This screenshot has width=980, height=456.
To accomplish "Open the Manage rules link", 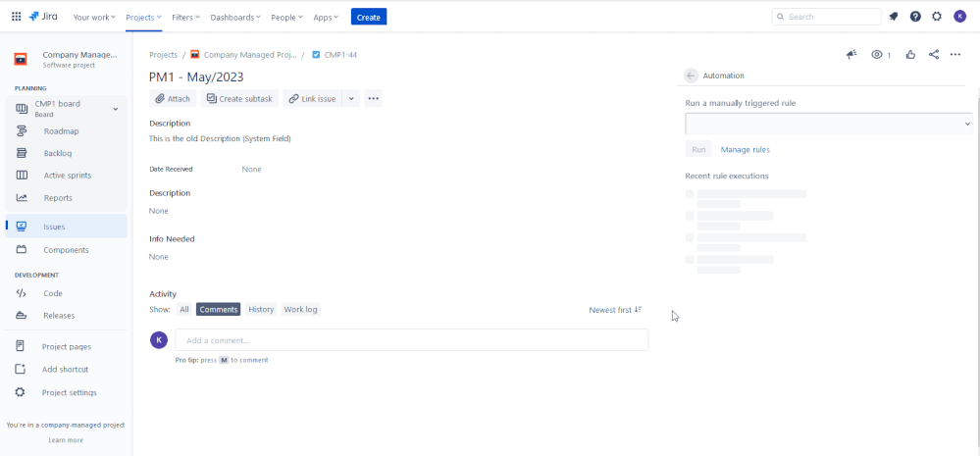I will pyautogui.click(x=745, y=150).
